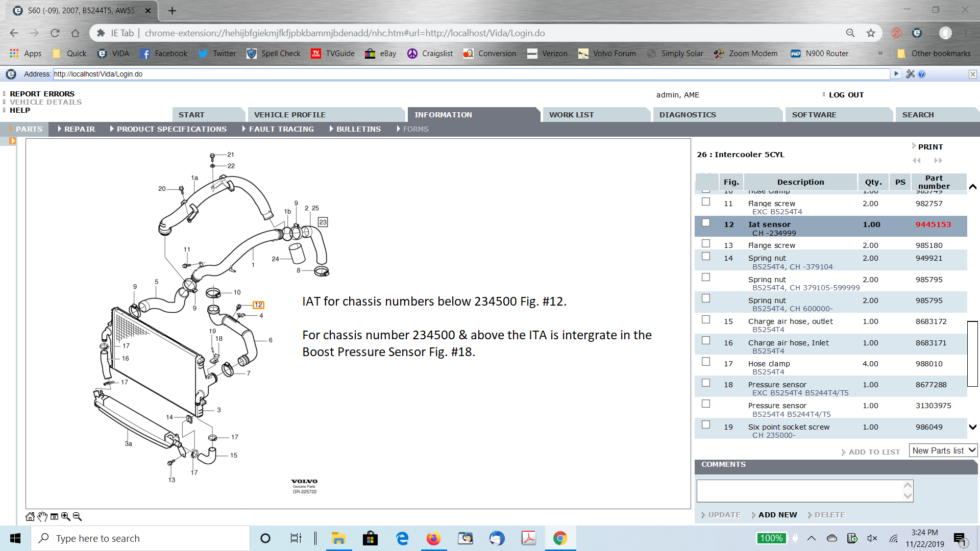Image resolution: width=980 pixels, height=551 pixels.
Task: Select checkbox for Charge air hose, outlet
Action: pyautogui.click(x=706, y=320)
